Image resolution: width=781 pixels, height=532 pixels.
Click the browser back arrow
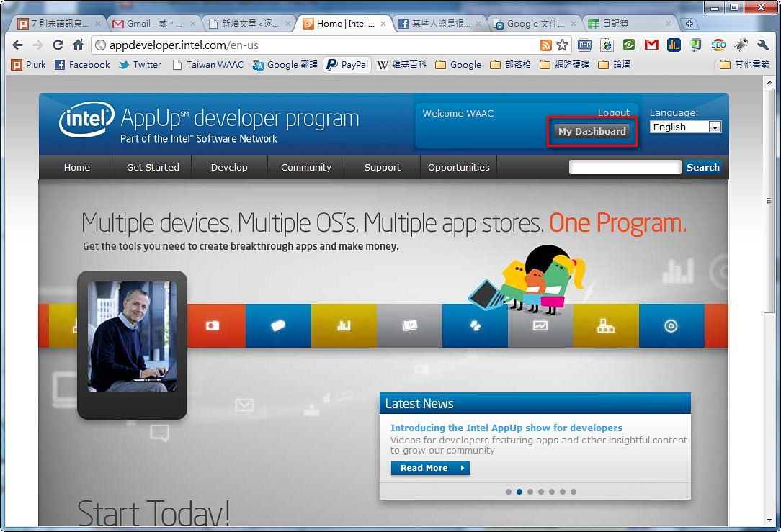pyautogui.click(x=17, y=45)
